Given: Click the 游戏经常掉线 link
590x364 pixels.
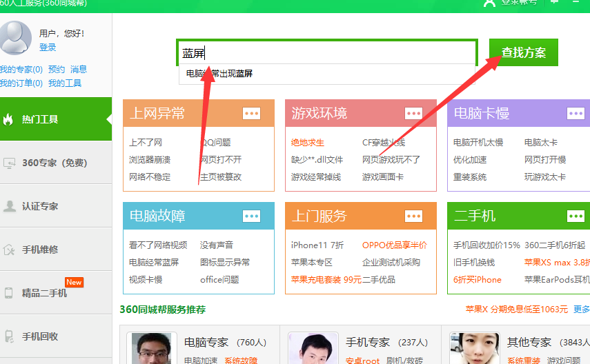Looking at the screenshot, I should [x=316, y=176].
